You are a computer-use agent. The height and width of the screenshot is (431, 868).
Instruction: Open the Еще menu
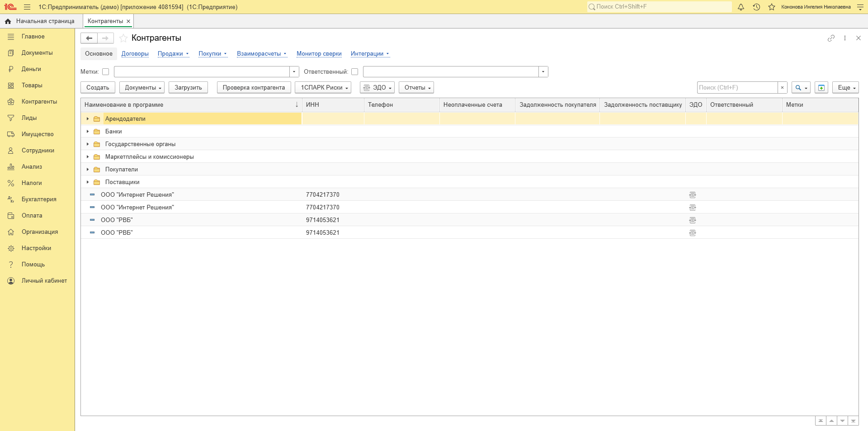[x=845, y=88]
